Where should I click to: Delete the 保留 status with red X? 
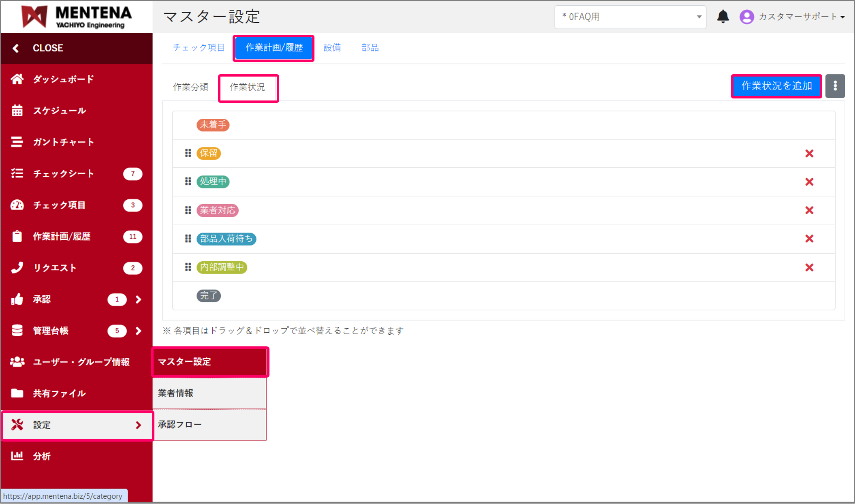[x=809, y=154]
